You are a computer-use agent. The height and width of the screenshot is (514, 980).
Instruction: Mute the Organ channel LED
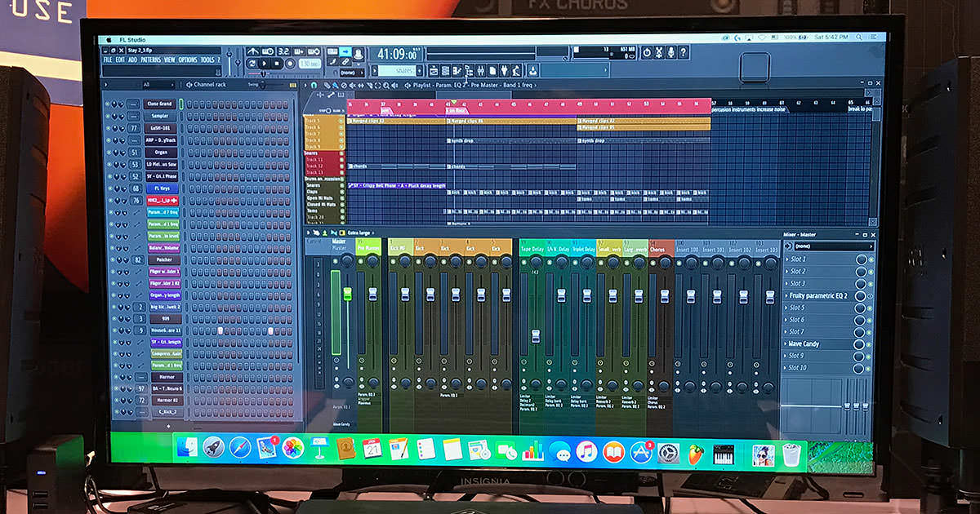pyautogui.click(x=109, y=153)
